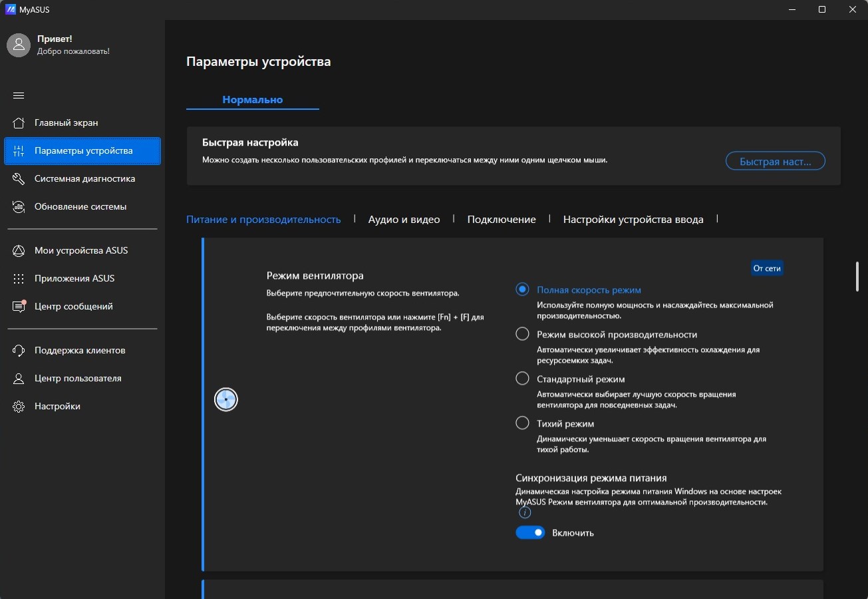Viewport: 868px width, 599px height.
Task: Open Системная диагностика page
Action: 82,178
